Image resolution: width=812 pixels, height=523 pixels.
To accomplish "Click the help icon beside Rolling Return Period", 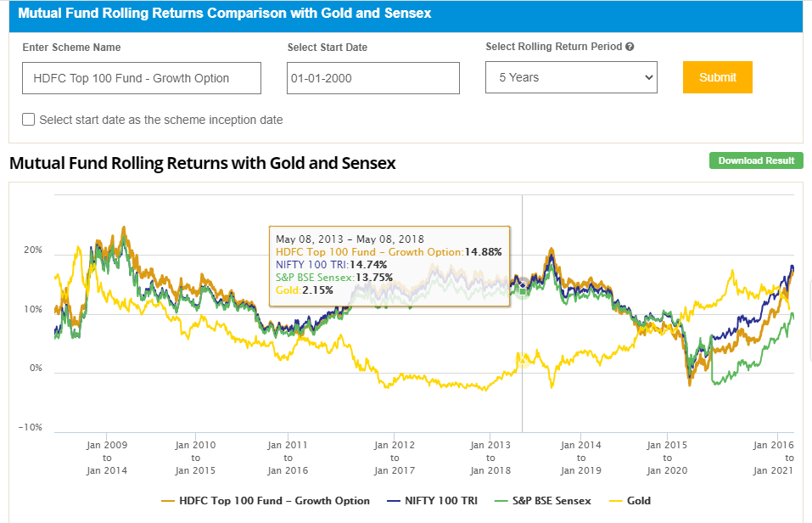I will (x=630, y=47).
